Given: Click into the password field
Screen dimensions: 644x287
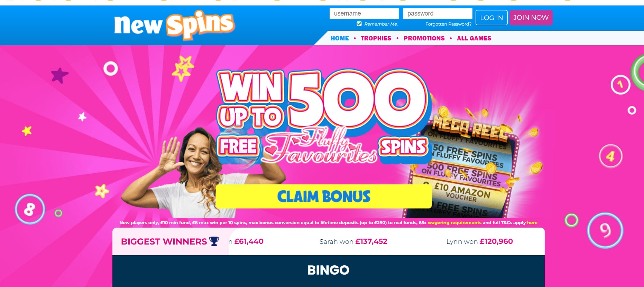Looking at the screenshot, I should coord(438,13).
